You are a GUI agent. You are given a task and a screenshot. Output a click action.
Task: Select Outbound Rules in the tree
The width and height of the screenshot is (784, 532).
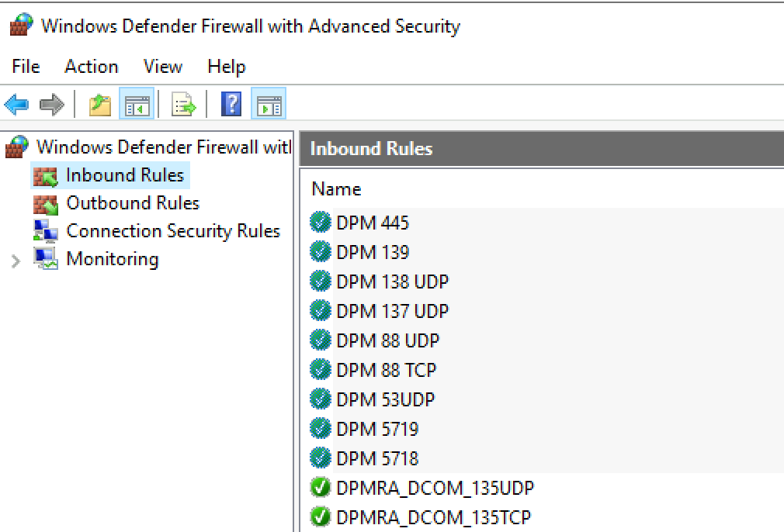click(x=133, y=203)
